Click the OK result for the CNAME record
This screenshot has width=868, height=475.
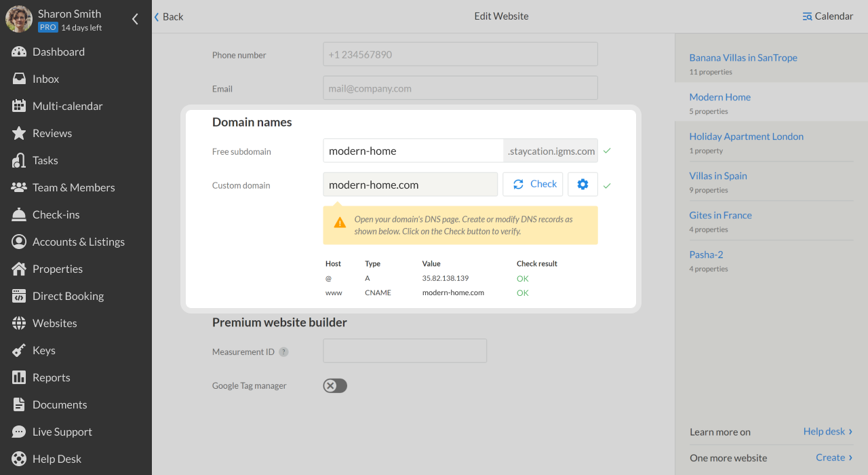522,293
